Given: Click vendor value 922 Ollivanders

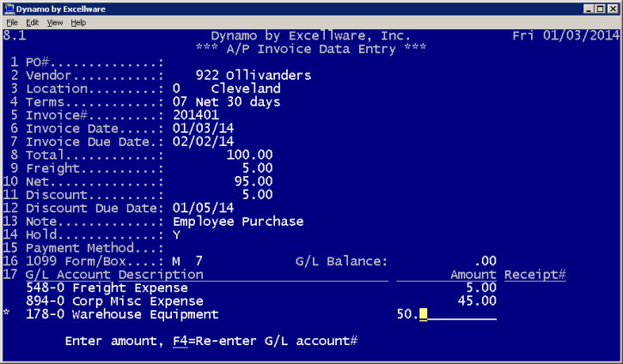Looking at the screenshot, I should coord(253,76).
